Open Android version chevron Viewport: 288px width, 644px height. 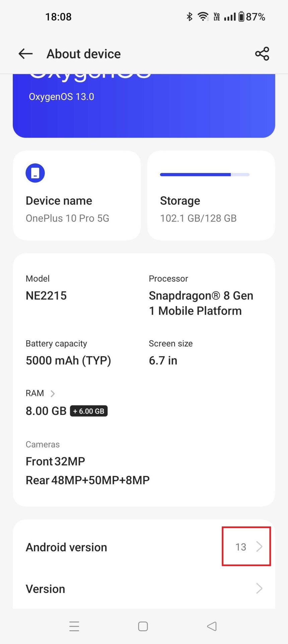pos(259,547)
